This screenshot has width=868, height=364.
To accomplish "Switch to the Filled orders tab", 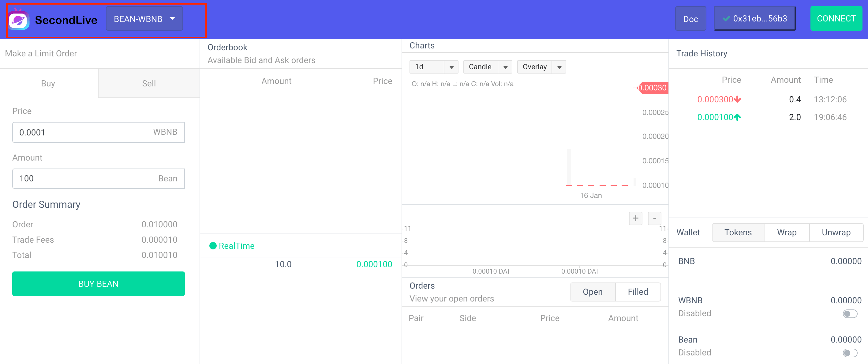I will [x=638, y=292].
